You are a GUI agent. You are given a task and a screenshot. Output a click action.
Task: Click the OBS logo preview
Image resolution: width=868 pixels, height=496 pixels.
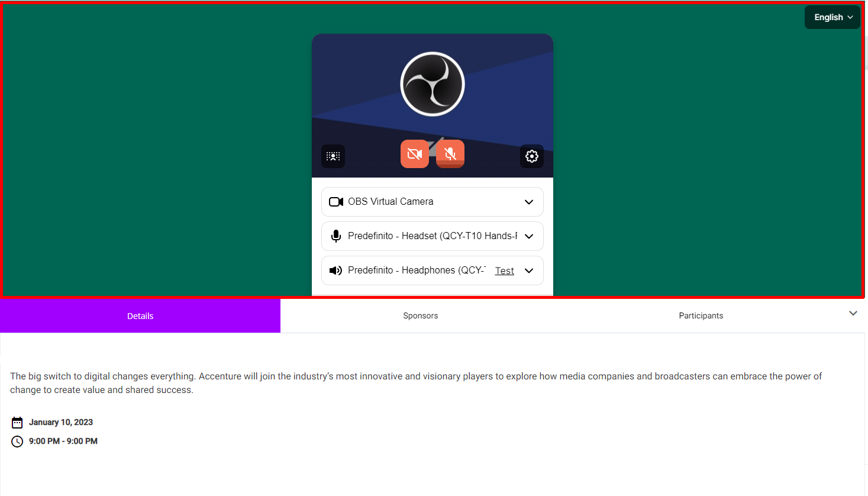coord(433,84)
